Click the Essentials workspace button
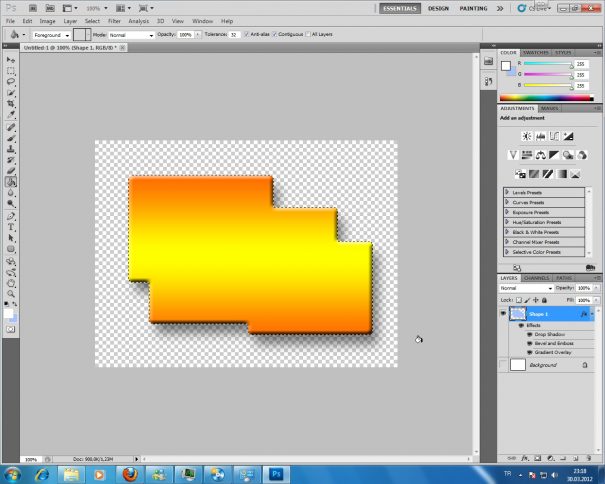Viewport: 605px width, 484px height. [x=400, y=8]
